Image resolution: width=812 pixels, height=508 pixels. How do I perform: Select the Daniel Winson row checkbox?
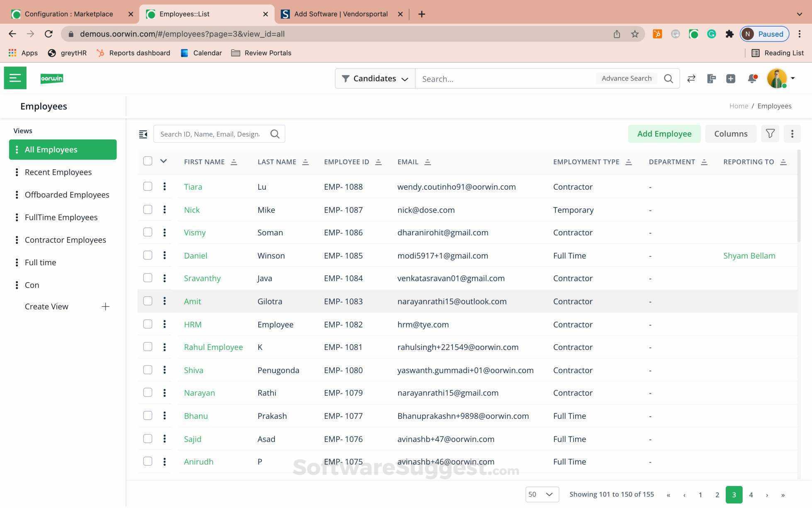148,255
